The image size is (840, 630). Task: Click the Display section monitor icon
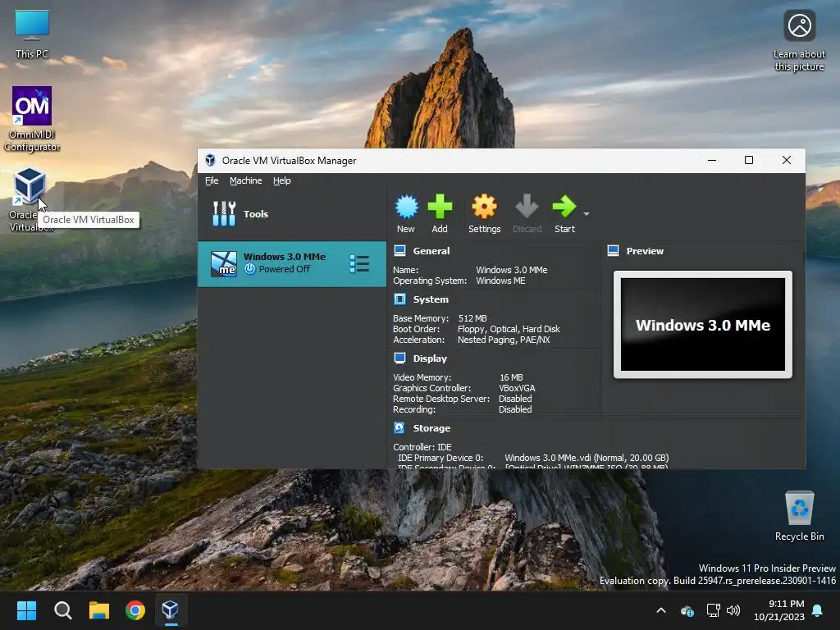399,358
